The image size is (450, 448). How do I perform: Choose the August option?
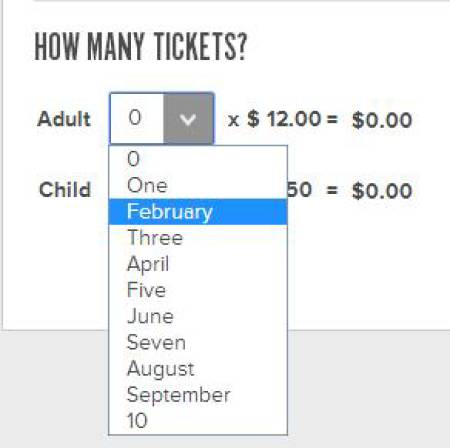coord(198,369)
